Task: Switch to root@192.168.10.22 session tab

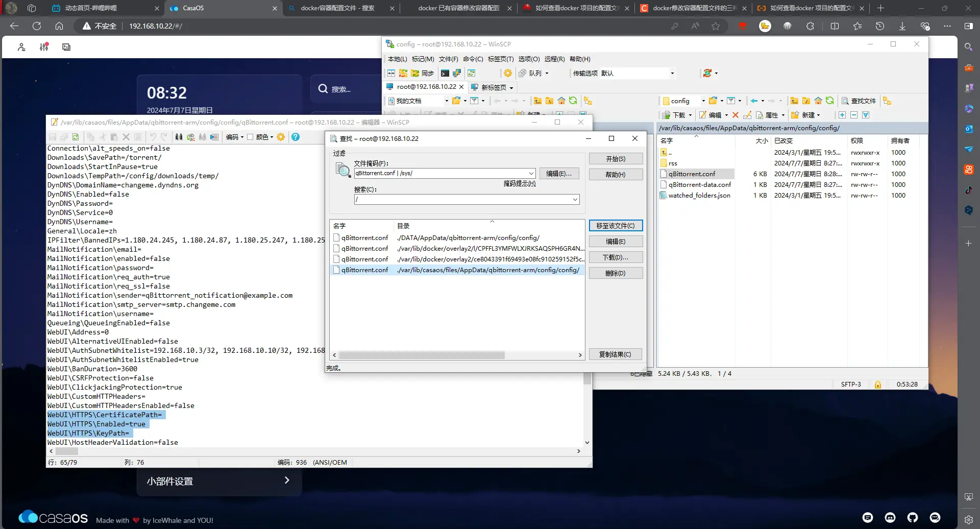Action: point(425,87)
